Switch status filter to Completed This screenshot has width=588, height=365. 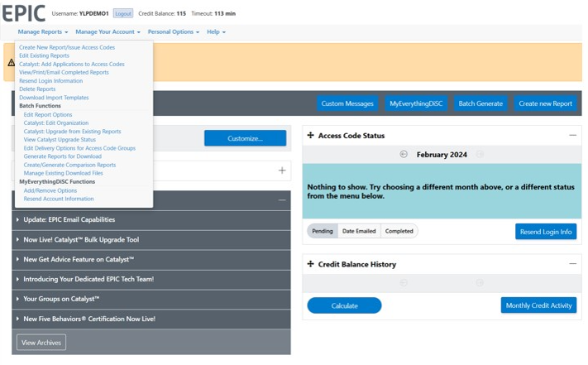click(x=399, y=231)
